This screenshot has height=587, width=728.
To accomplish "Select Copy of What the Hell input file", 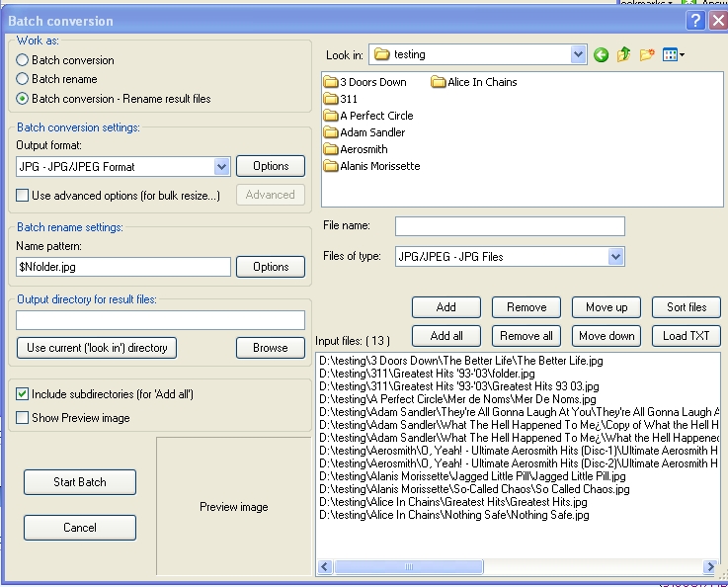I will [519, 425].
